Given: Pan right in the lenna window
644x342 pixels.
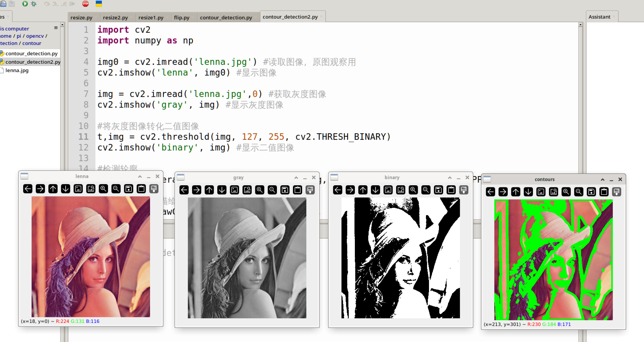Looking at the screenshot, I should (x=40, y=189).
